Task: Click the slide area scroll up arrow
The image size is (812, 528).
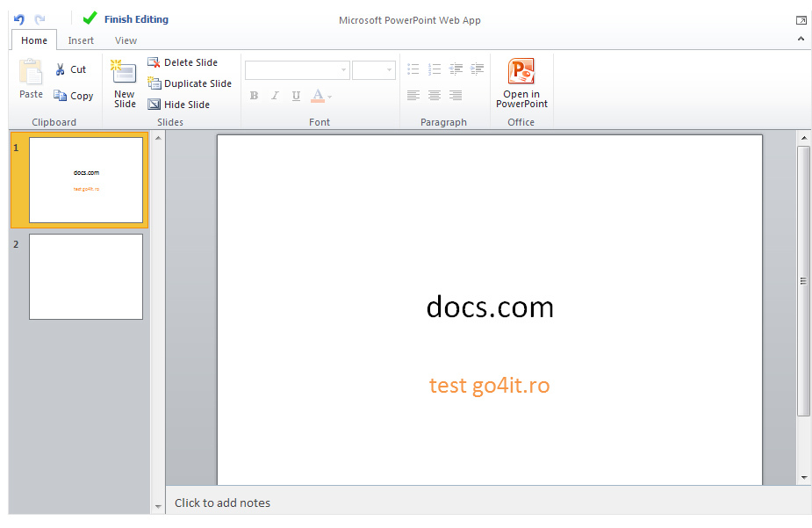Action: click(804, 138)
